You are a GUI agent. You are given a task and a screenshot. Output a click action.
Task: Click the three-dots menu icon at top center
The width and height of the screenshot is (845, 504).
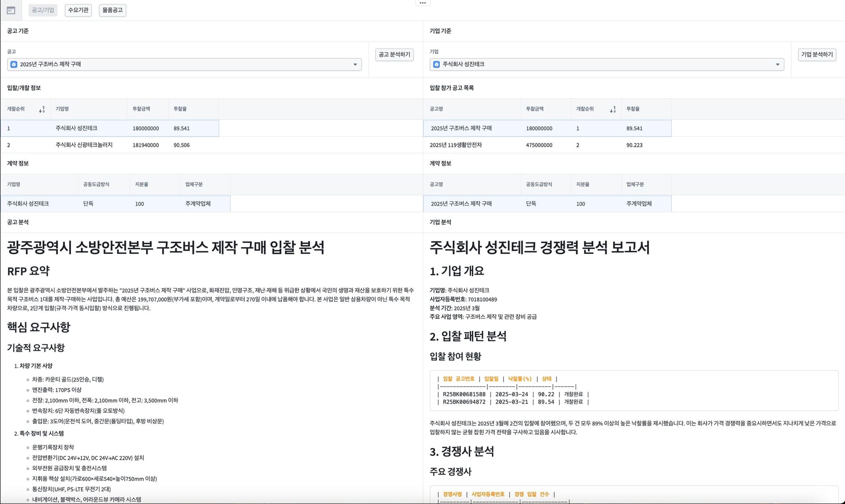(422, 3)
